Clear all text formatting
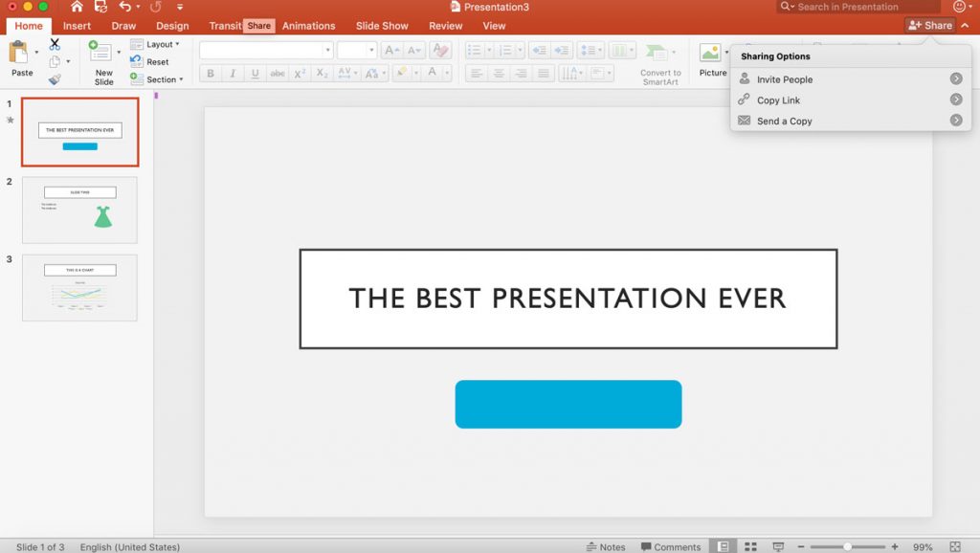Screen dimensions: 980x553 point(440,50)
